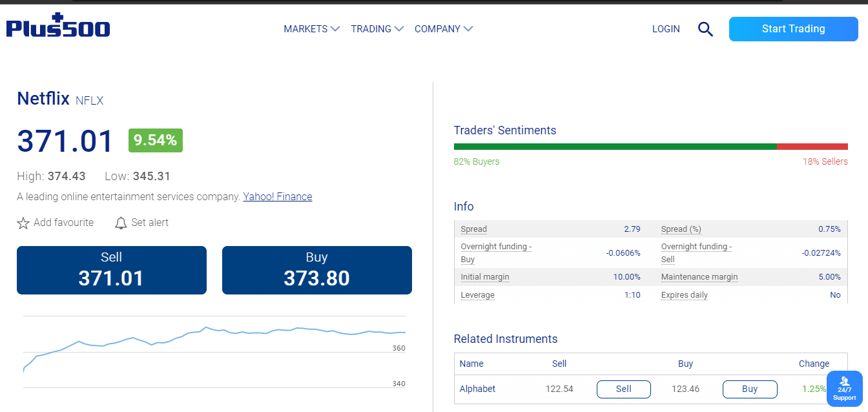Click the Alphabet row Sell button
The image size is (868, 412).
pyautogui.click(x=624, y=389)
